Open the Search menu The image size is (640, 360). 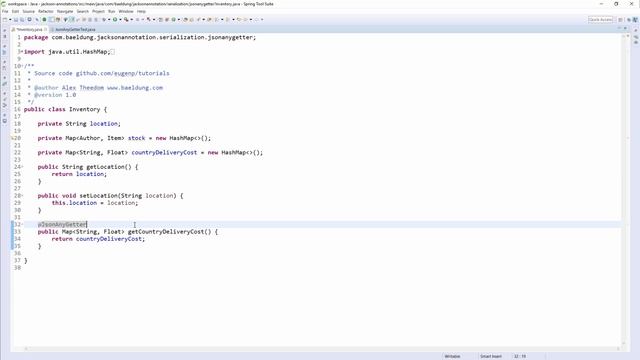82,11
